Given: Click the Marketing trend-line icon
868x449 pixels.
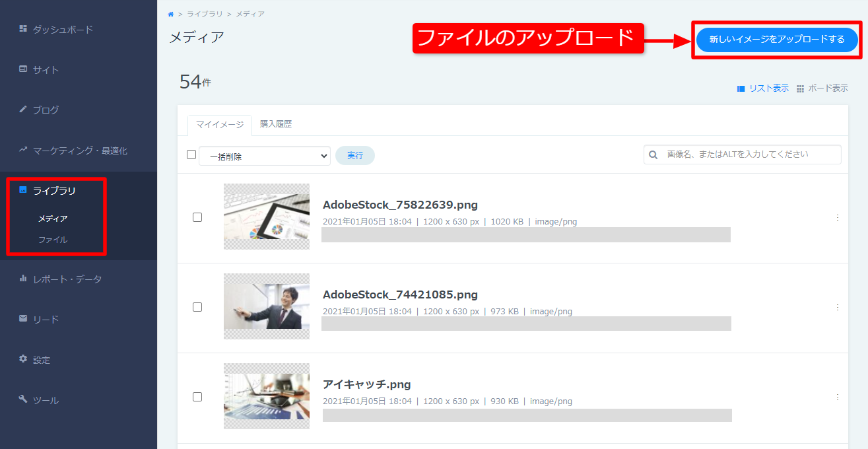Looking at the screenshot, I should [23, 150].
